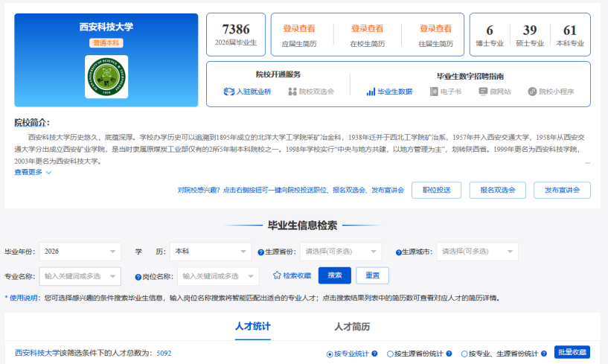Viewport: 608px width, 364px height.
Task: Click the 6 博士专业 count
Action: point(490,31)
